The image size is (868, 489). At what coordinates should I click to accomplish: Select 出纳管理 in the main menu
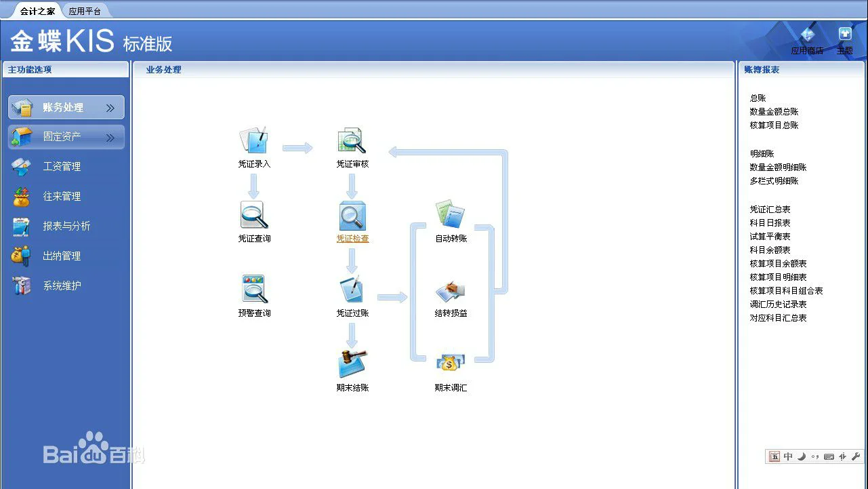[x=62, y=256]
